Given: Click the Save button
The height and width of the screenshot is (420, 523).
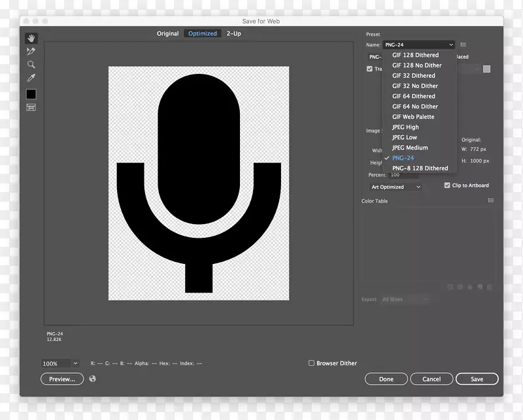Looking at the screenshot, I should 477,379.
